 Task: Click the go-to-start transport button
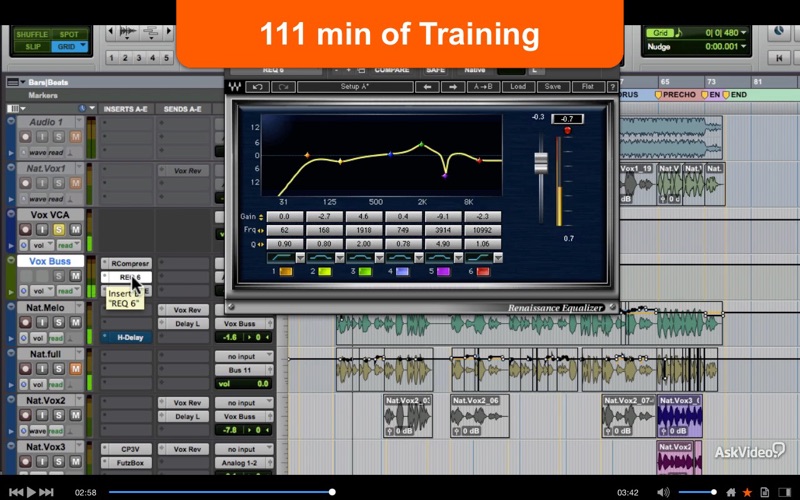click(779, 58)
